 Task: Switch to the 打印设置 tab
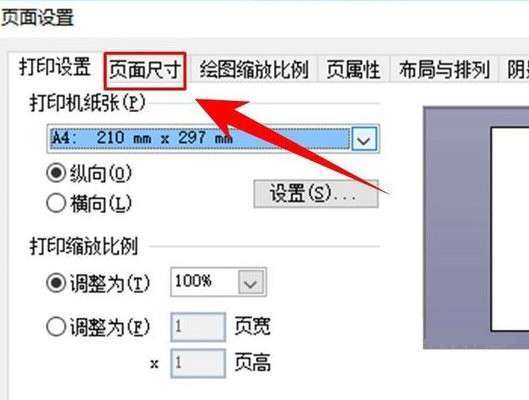[x=55, y=67]
